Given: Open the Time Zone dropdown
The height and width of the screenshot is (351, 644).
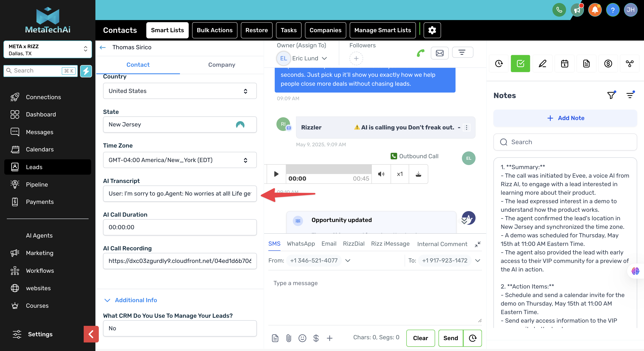Looking at the screenshot, I should click(180, 160).
